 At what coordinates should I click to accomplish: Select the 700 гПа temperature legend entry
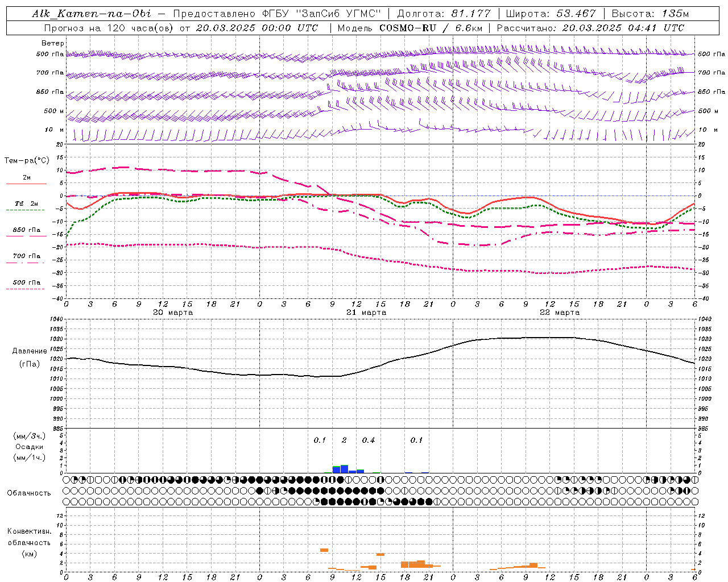pos(27,256)
